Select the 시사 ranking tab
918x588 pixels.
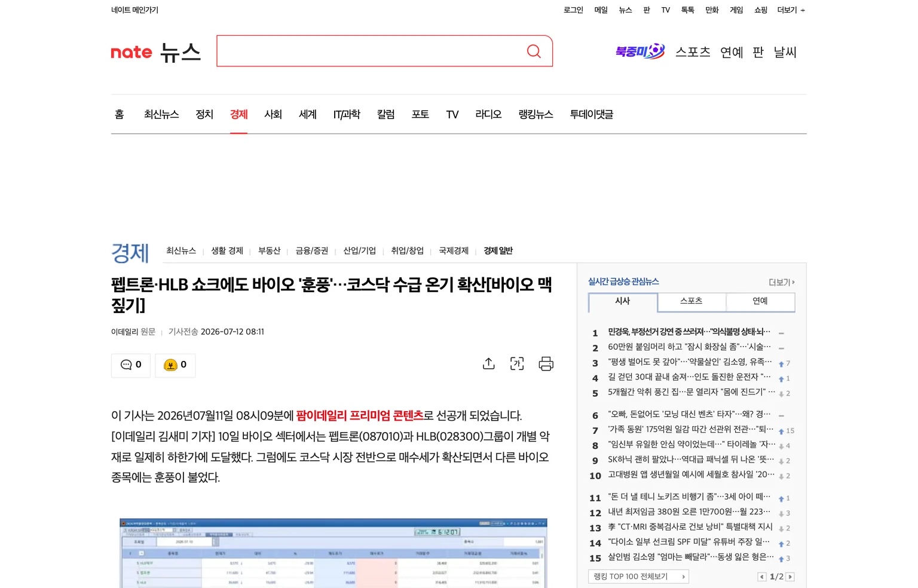623,301
